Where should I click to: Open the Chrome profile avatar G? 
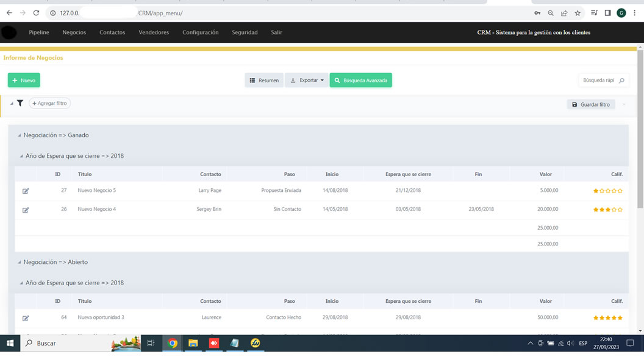pos(621,13)
